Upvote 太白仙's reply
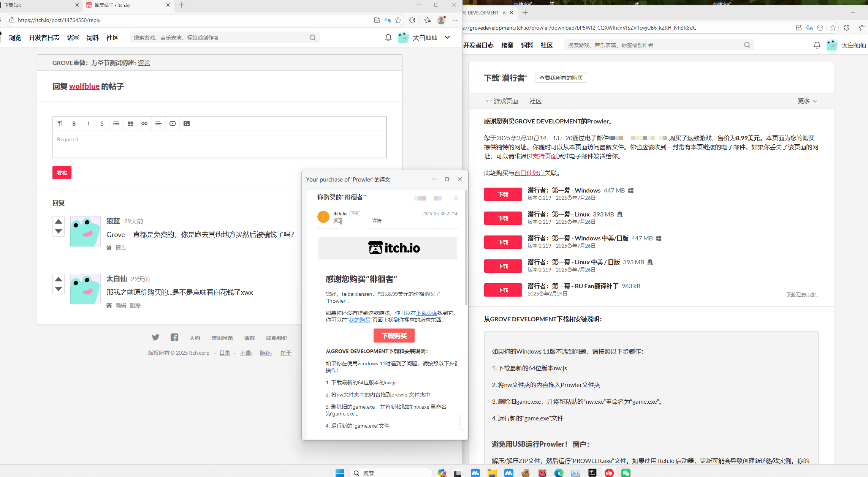 [59, 279]
